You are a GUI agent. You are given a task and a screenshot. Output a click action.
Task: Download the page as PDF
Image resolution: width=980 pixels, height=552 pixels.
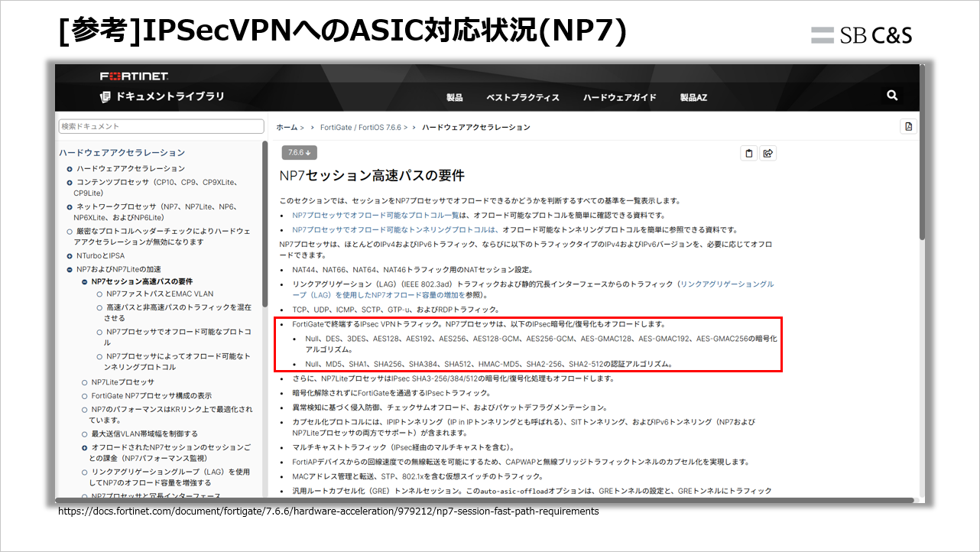point(907,126)
